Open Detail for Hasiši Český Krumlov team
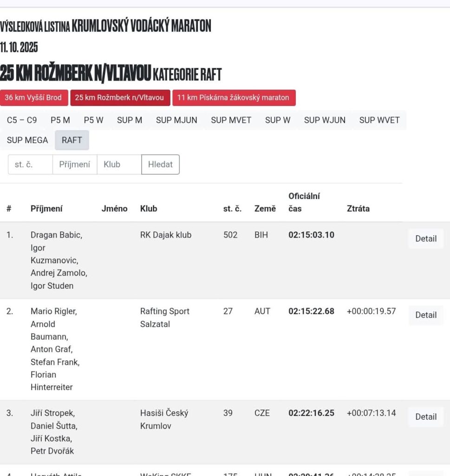 (425, 416)
